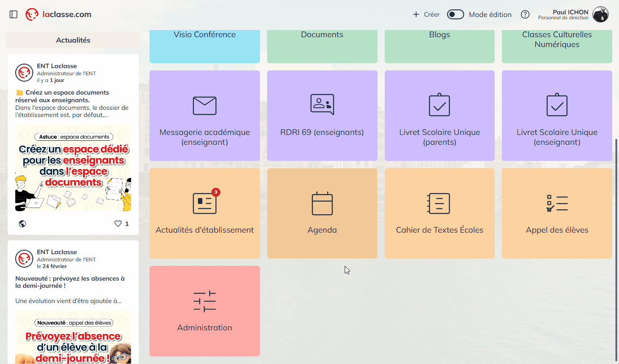Viewport: 619px width, 364px height.
Task: Open Livret Scolaire Unique (parents) tile
Action: [439, 116]
